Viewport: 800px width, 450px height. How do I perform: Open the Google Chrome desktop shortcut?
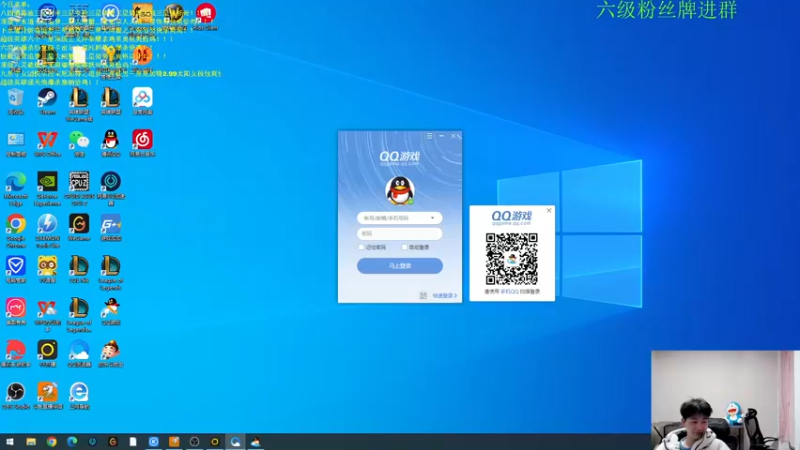16,231
